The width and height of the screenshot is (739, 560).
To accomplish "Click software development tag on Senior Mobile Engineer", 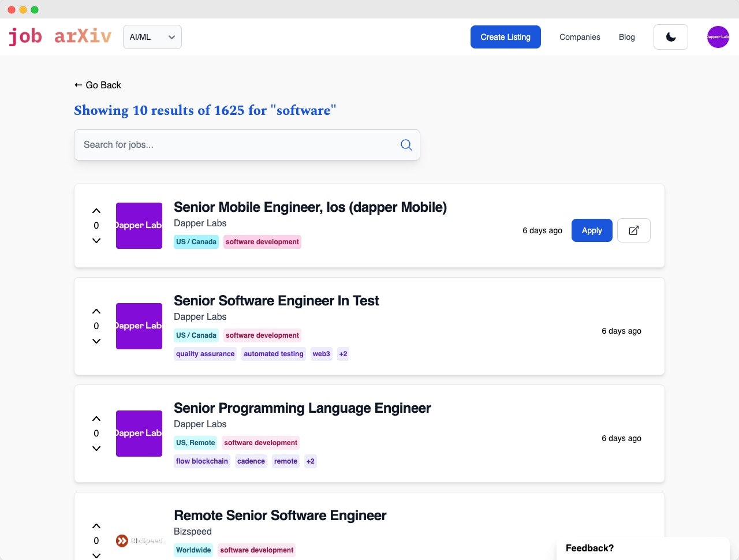I will (x=262, y=242).
